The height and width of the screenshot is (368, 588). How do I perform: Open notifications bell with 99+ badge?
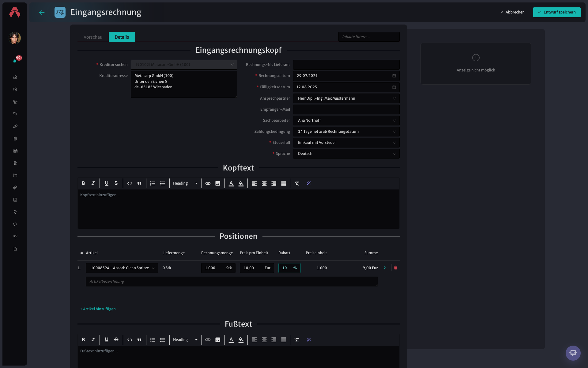click(15, 61)
